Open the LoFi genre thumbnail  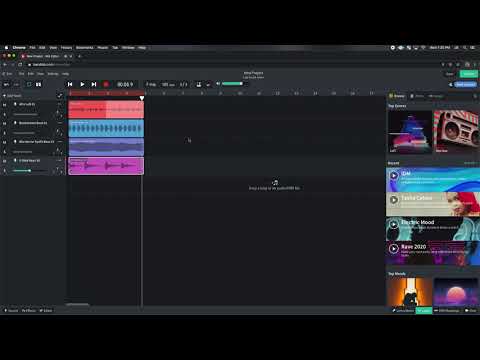[x=410, y=132]
